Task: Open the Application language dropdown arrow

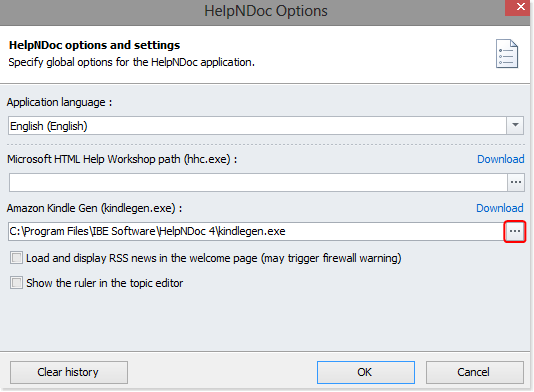Action: click(x=515, y=125)
